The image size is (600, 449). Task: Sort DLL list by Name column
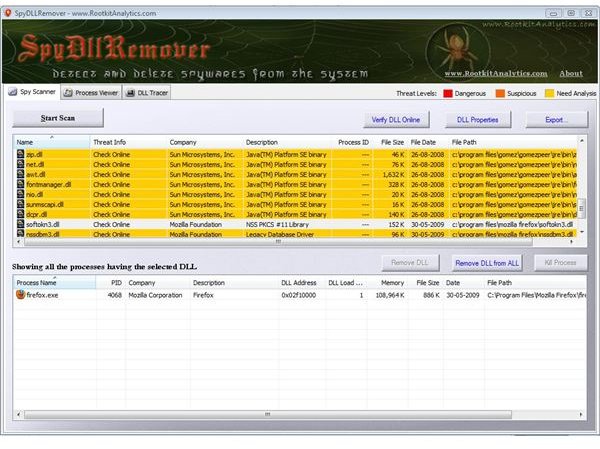point(52,142)
